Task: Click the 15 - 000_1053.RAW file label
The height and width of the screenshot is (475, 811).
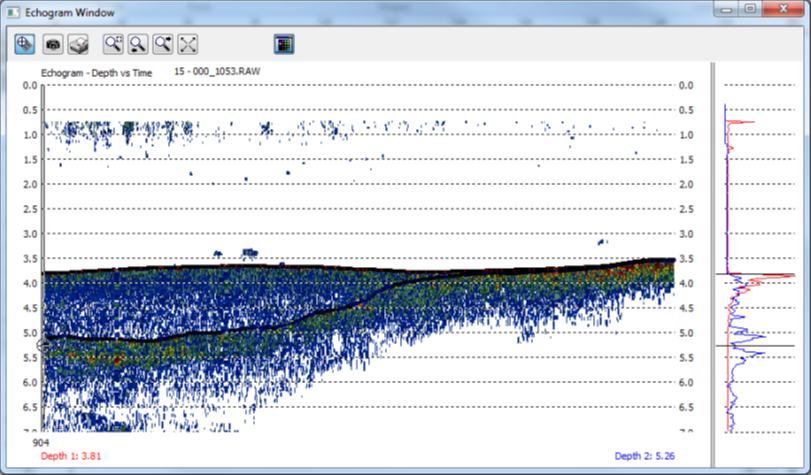Action: point(215,73)
